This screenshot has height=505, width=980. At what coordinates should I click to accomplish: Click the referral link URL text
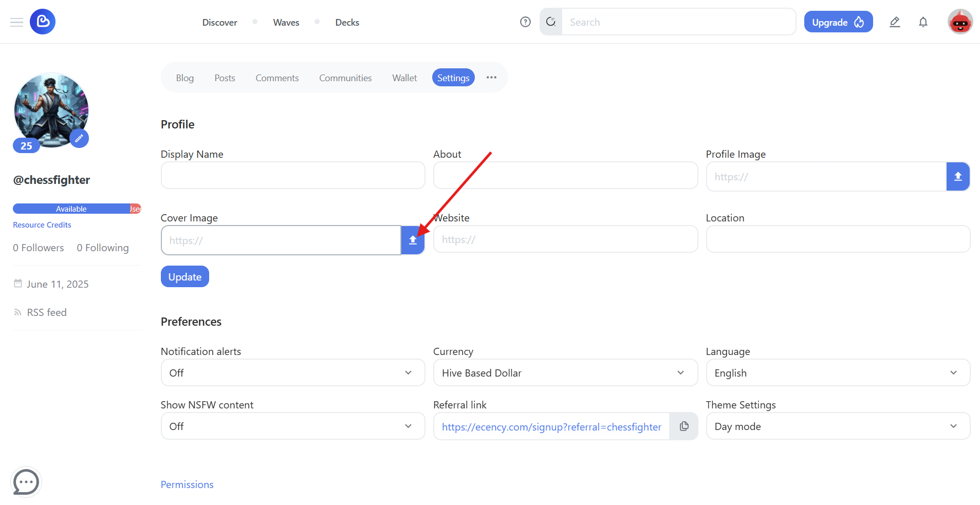(551, 426)
